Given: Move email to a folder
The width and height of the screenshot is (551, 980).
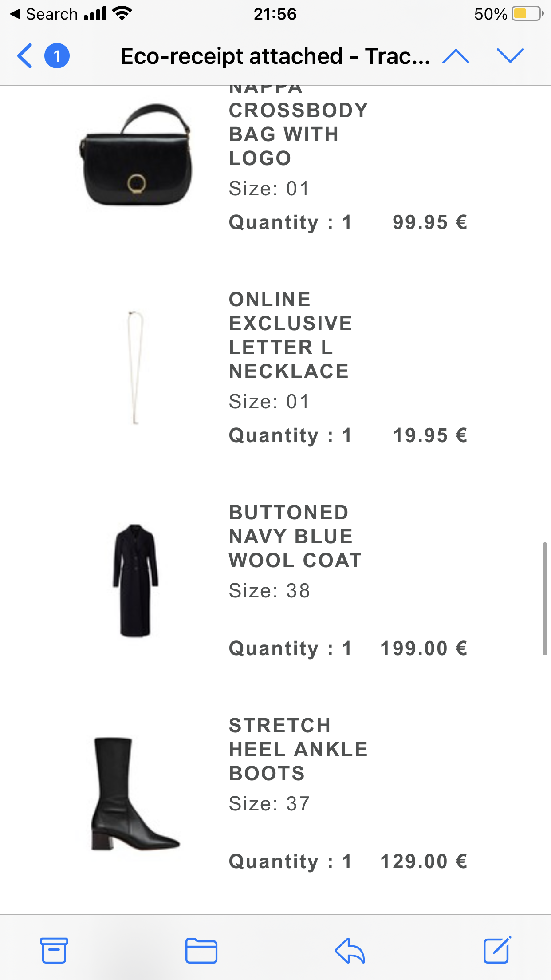Looking at the screenshot, I should coord(201,950).
